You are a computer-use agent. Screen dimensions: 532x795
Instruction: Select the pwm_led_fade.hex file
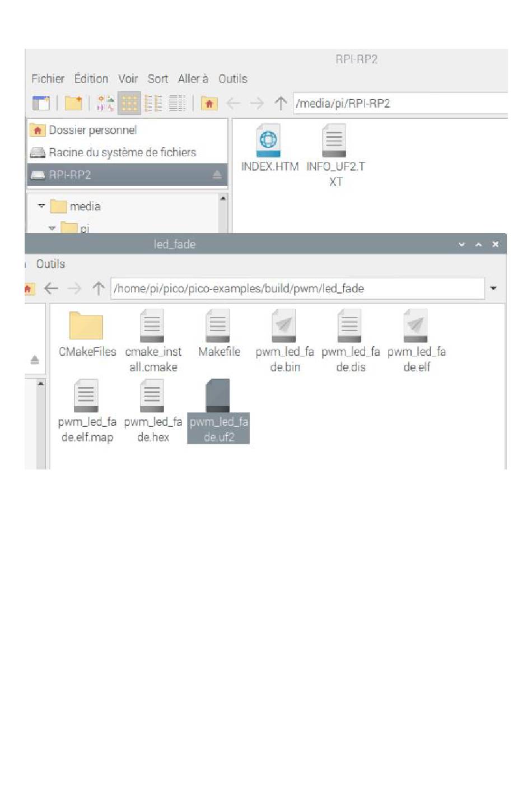(x=153, y=411)
